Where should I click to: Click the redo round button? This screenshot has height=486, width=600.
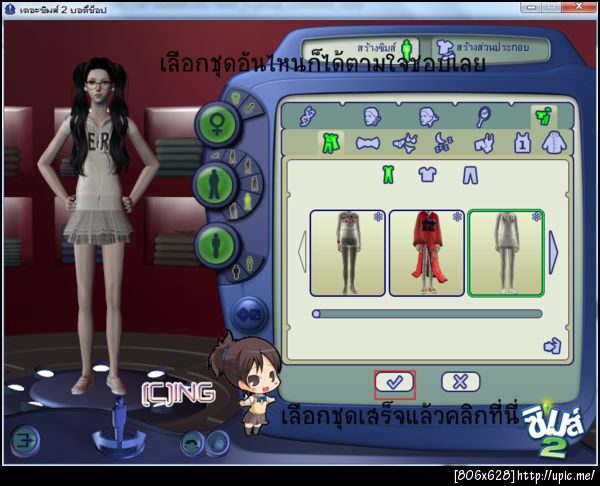pos(218,444)
